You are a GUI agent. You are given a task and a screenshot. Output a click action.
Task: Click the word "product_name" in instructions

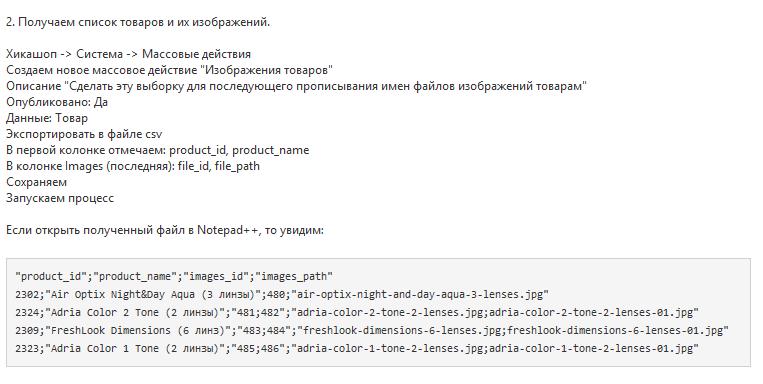[274, 150]
